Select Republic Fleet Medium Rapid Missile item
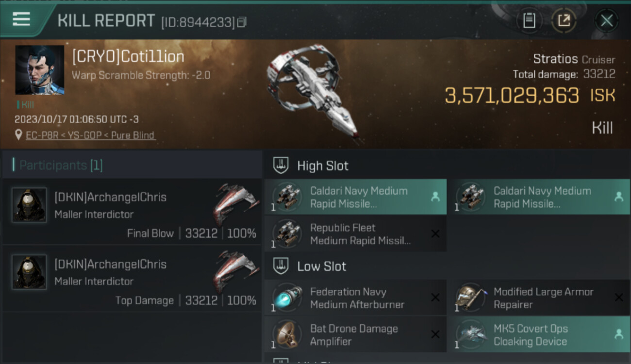631x364 pixels. (355, 234)
